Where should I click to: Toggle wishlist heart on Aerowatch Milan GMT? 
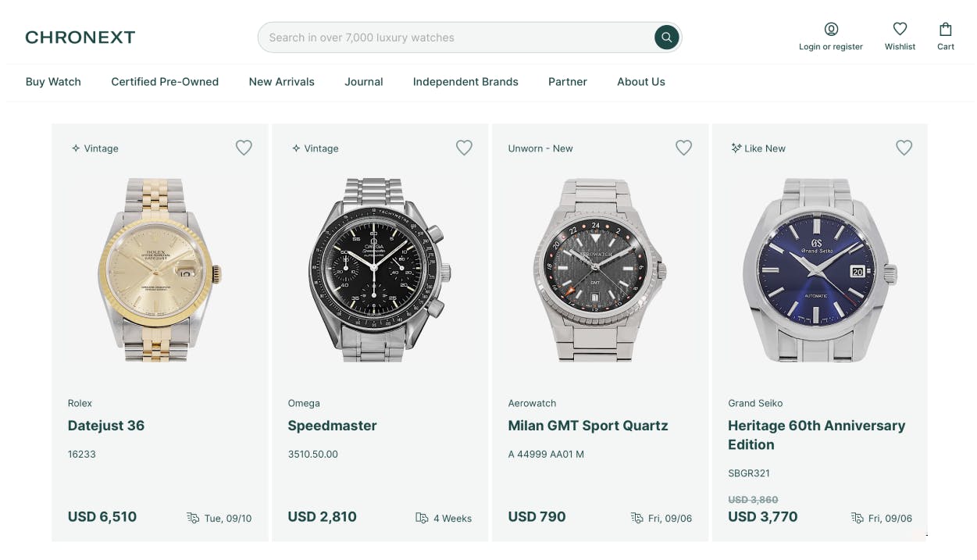click(683, 148)
